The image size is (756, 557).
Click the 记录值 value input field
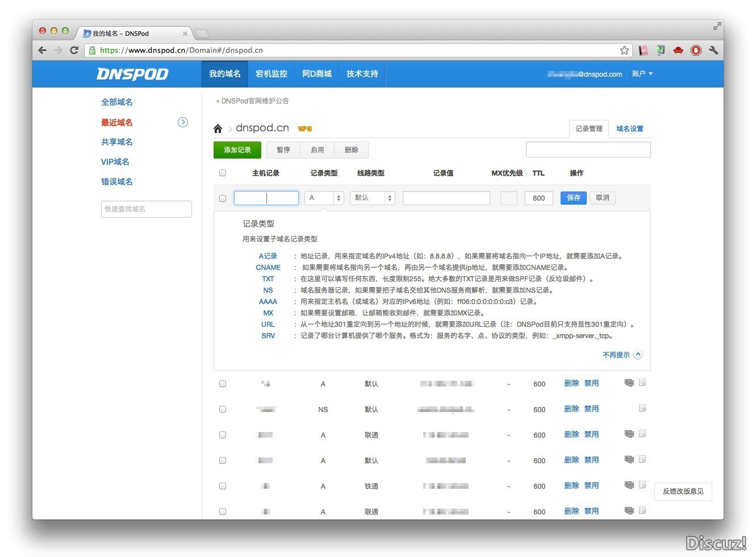(446, 198)
